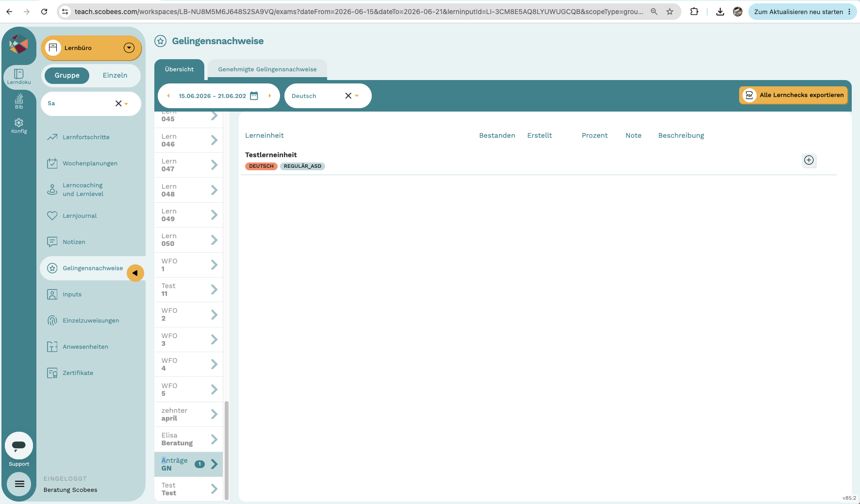Open Notizen from sidebar
Image resolution: width=860 pixels, height=504 pixels.
point(74,242)
